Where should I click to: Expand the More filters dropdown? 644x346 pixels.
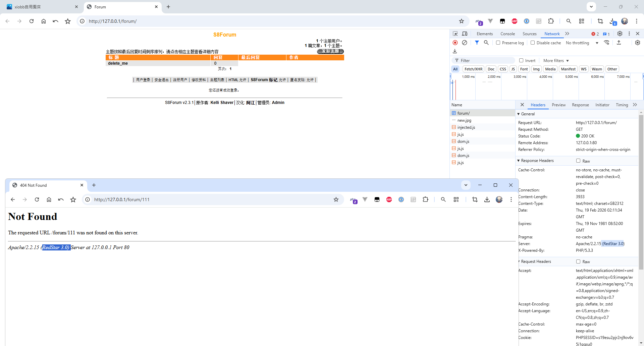coord(556,61)
